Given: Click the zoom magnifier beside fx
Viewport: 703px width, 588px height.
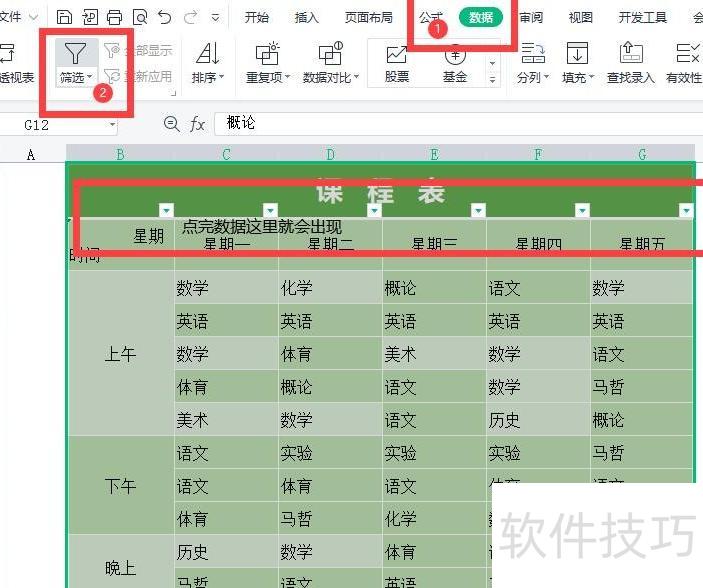Looking at the screenshot, I should (172, 123).
